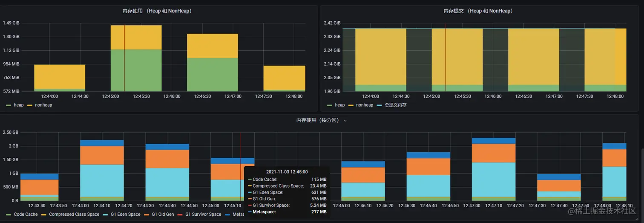Click red crosshair marker in 内存提交 chart
The height and width of the screenshot is (223, 644).
(446, 57)
